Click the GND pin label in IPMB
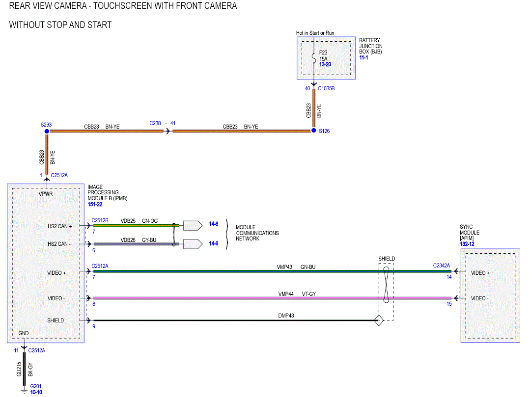532x397 pixels. [24, 333]
